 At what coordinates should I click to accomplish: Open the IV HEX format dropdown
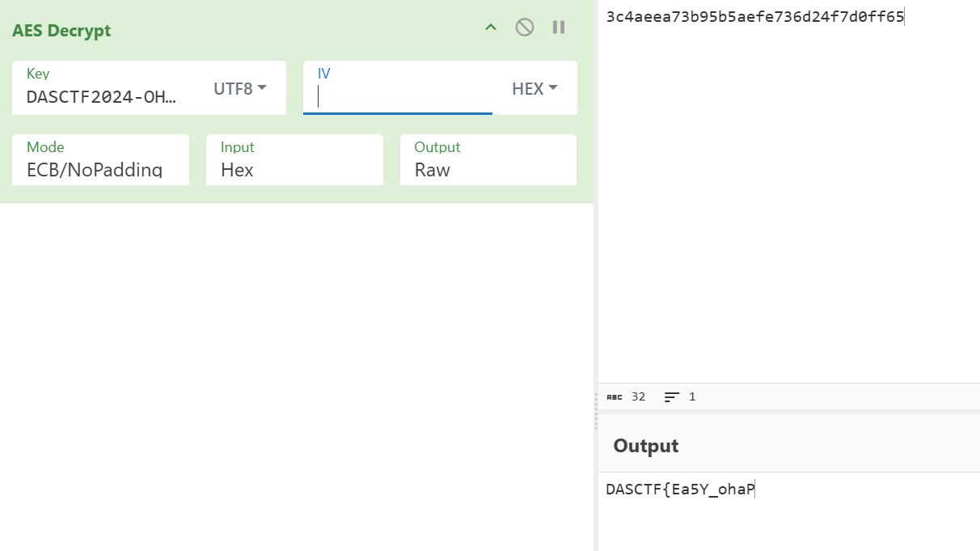534,88
